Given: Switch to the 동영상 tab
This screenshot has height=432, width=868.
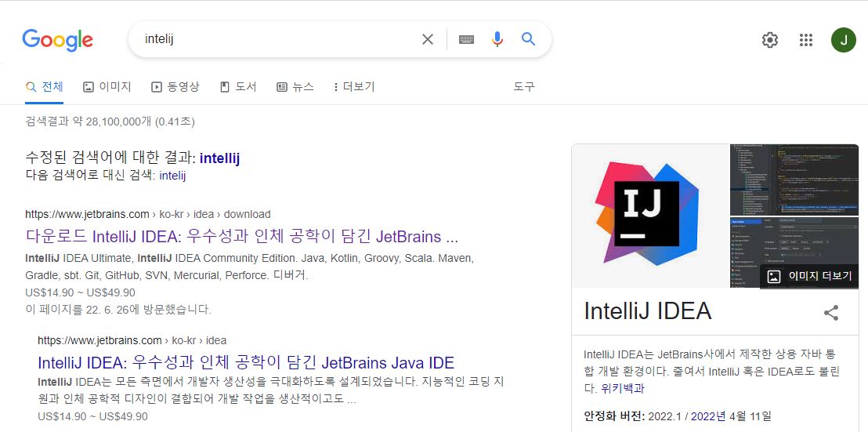Looking at the screenshot, I should 175,87.
